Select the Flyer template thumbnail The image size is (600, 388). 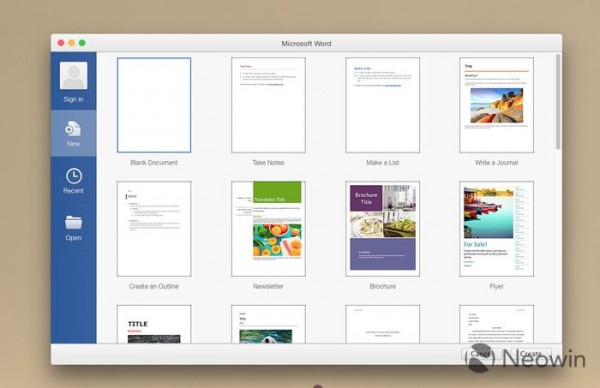pyautogui.click(x=497, y=229)
